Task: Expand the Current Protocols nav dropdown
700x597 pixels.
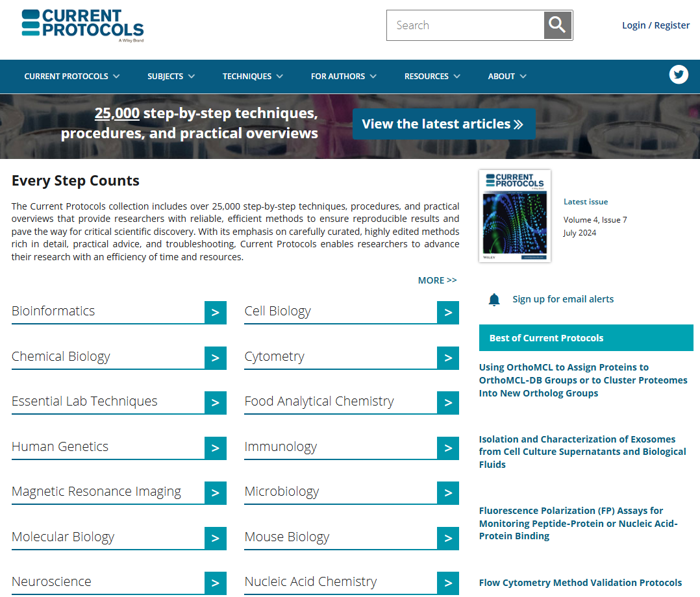Action: click(72, 77)
